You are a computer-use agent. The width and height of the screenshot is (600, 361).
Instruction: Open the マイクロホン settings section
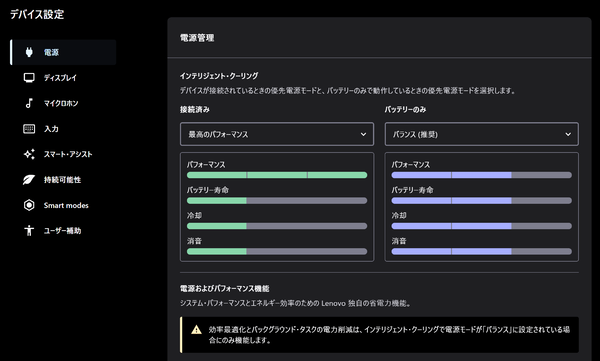coord(63,103)
